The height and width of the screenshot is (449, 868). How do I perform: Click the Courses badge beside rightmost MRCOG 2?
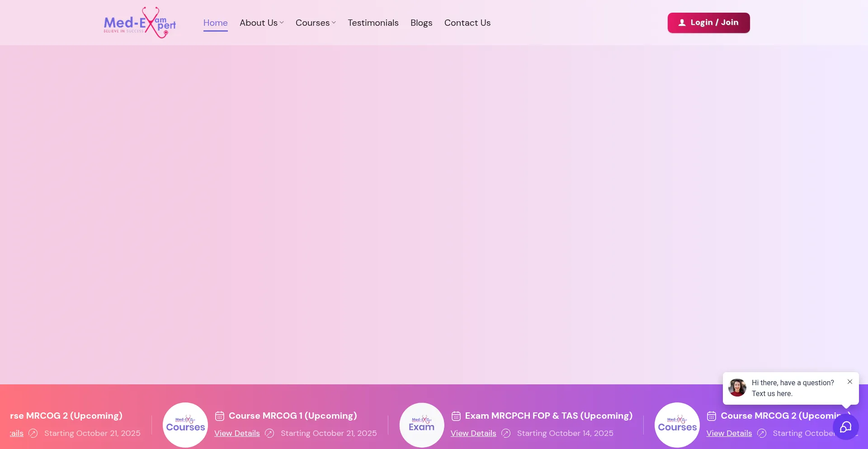point(677,425)
